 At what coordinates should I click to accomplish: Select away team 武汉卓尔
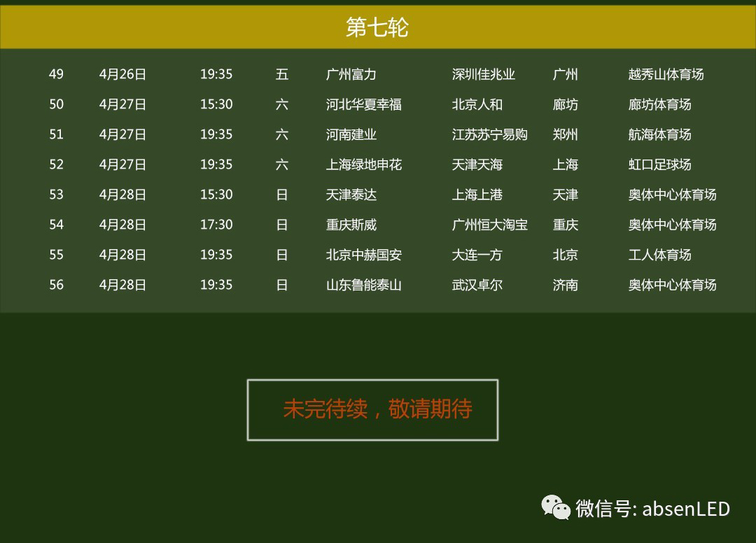pos(477,285)
